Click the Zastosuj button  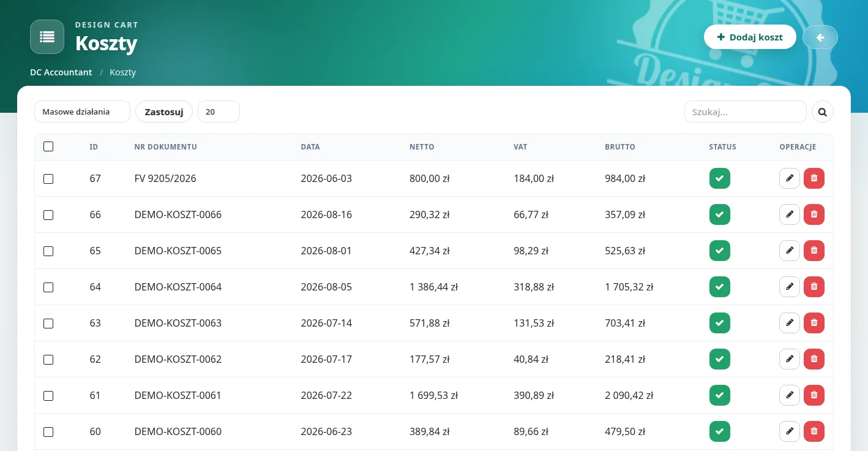(x=164, y=112)
